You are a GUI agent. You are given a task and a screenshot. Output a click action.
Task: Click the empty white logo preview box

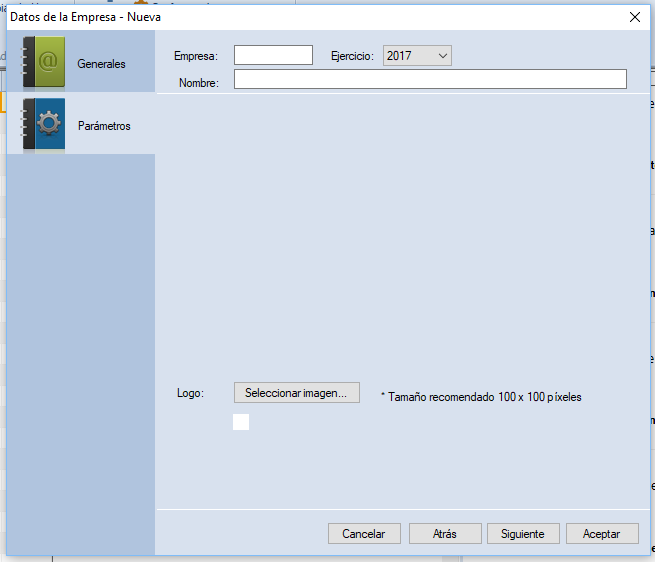click(241, 422)
